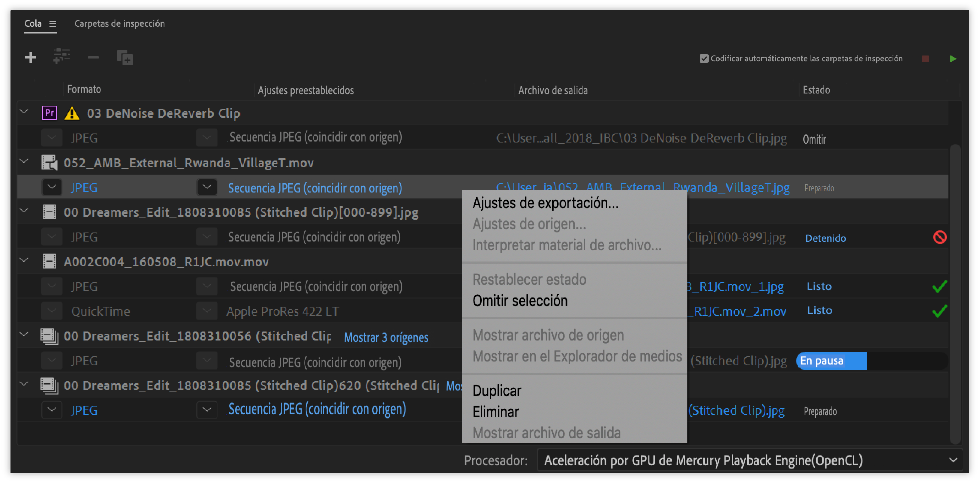Select Ajustes de exportación from the context menu
The image size is (980, 484).
[x=545, y=203]
